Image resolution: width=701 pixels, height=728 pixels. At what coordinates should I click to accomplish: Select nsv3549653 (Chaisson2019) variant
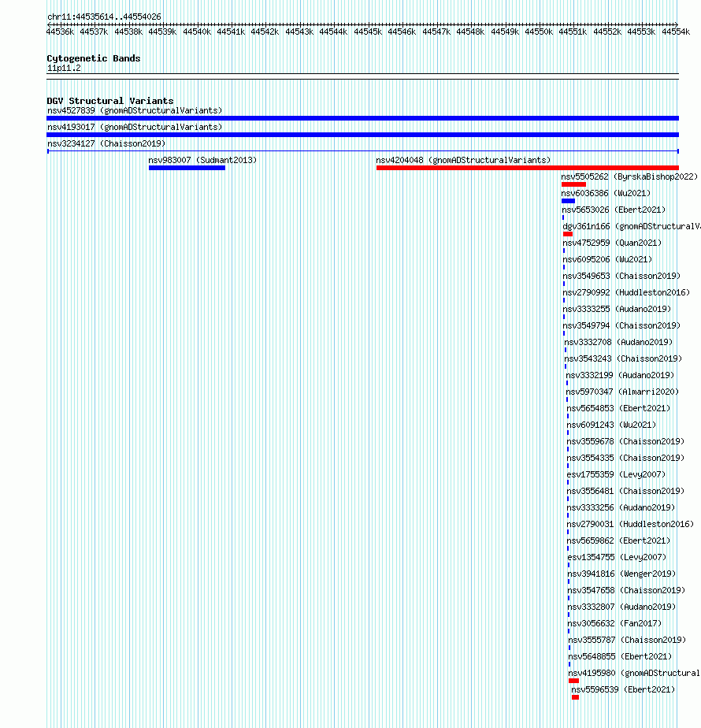[x=621, y=276]
